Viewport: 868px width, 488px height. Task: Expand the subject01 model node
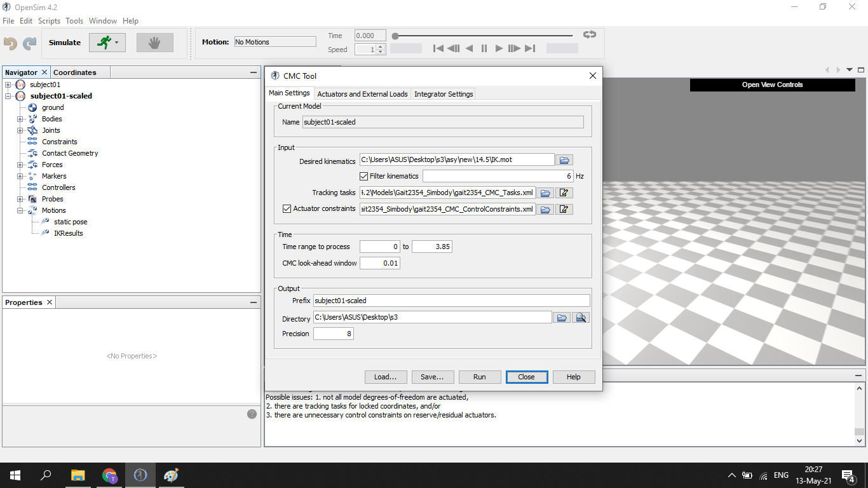point(8,85)
